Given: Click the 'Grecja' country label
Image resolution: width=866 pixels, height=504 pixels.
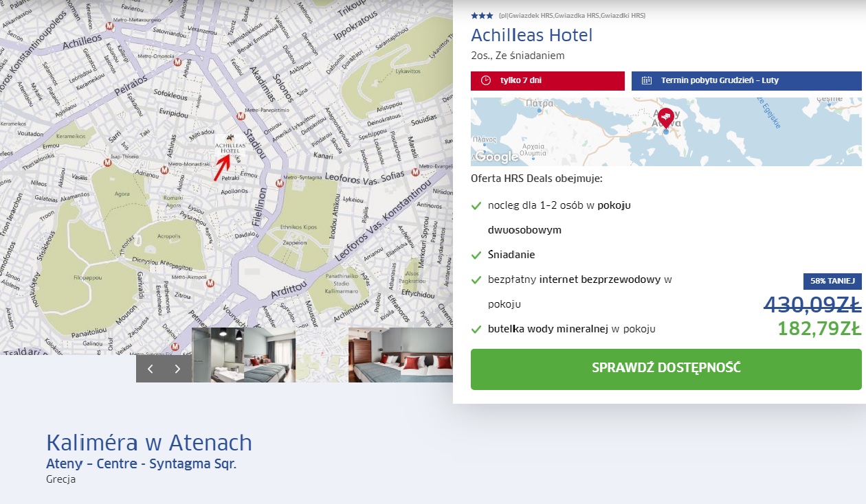Looking at the screenshot, I should [x=61, y=479].
